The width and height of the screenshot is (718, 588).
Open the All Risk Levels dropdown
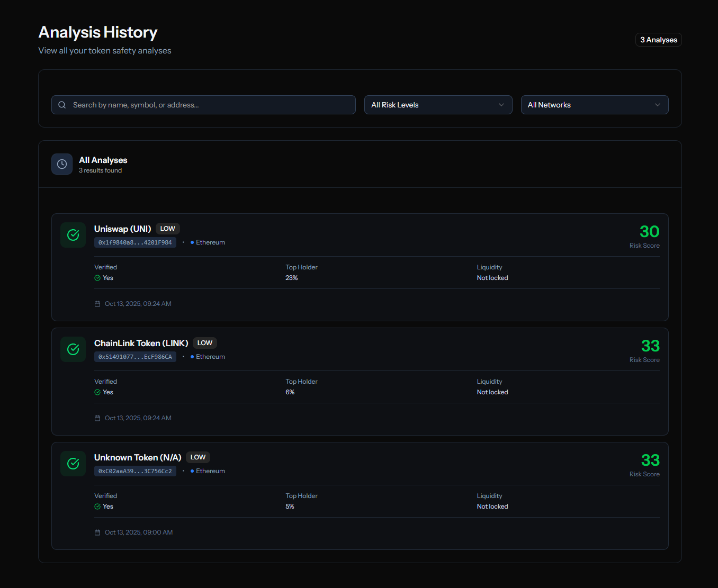(438, 105)
